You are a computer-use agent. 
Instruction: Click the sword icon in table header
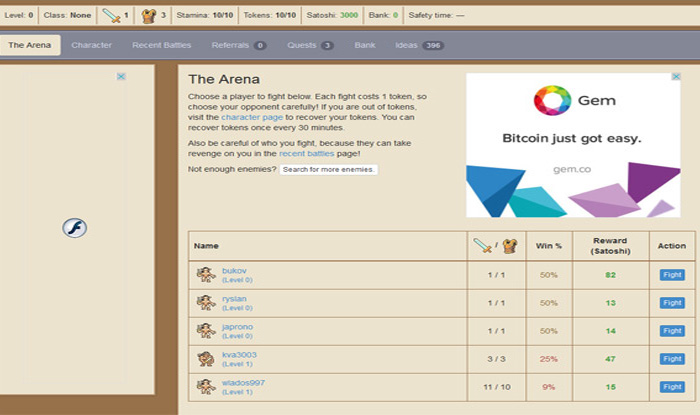(482, 245)
